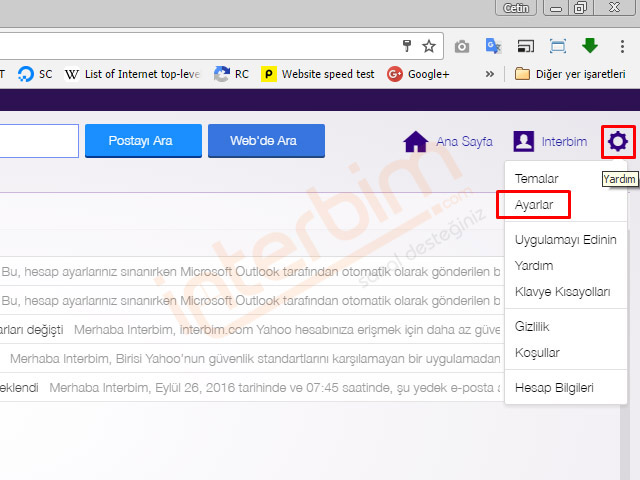Click Interbim account name link

564,142
